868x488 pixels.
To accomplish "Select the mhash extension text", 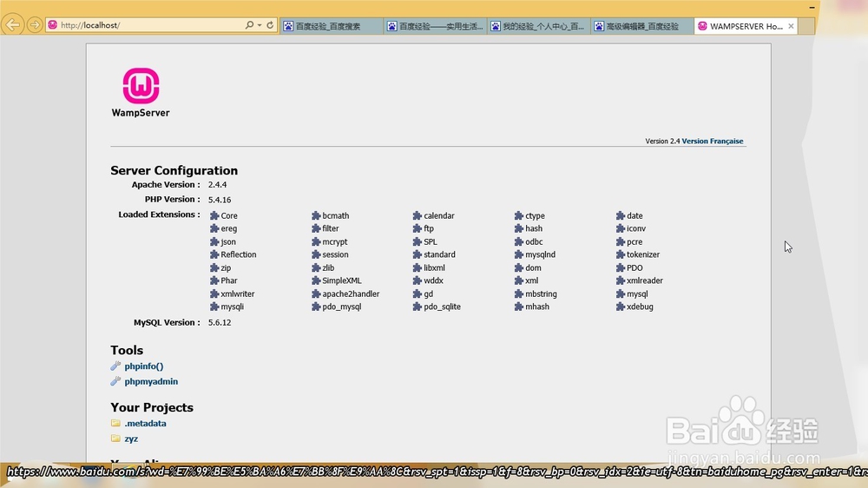I will tap(537, 307).
